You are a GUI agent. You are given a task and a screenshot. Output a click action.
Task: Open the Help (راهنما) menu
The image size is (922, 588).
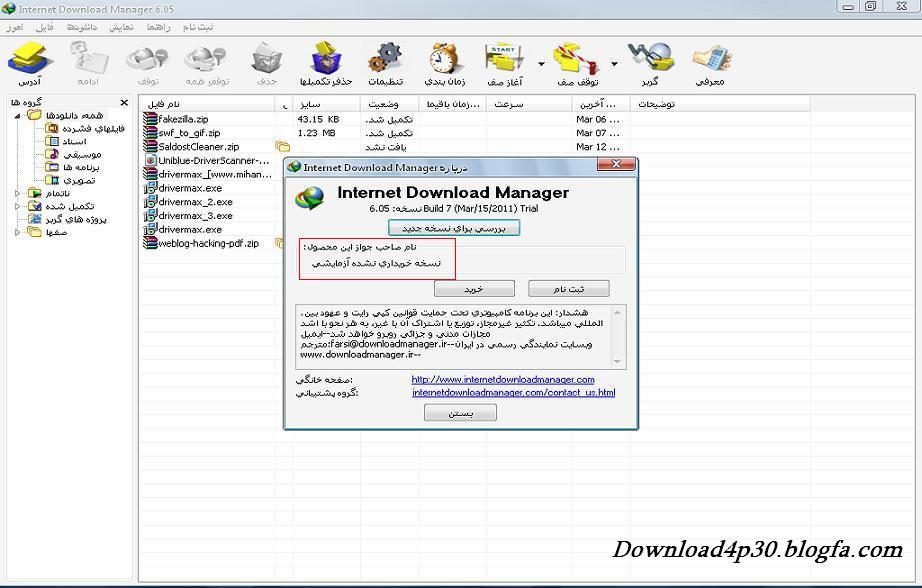(159, 27)
